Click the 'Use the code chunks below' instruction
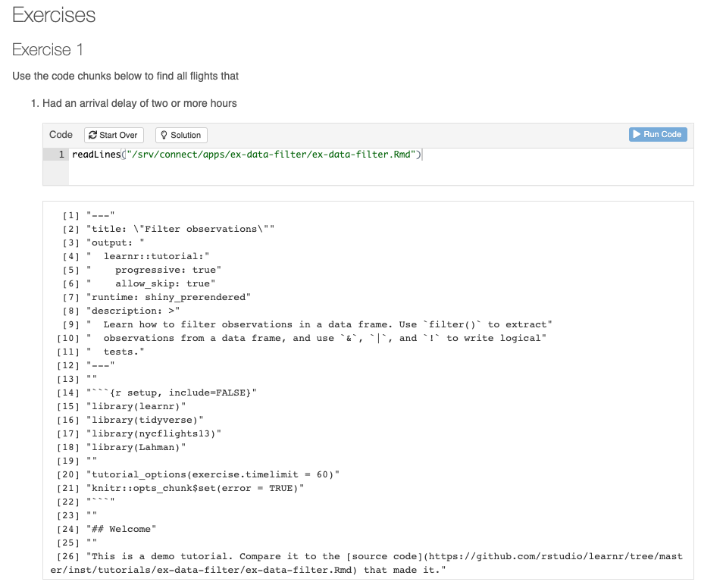This screenshot has height=588, width=723. [125, 76]
